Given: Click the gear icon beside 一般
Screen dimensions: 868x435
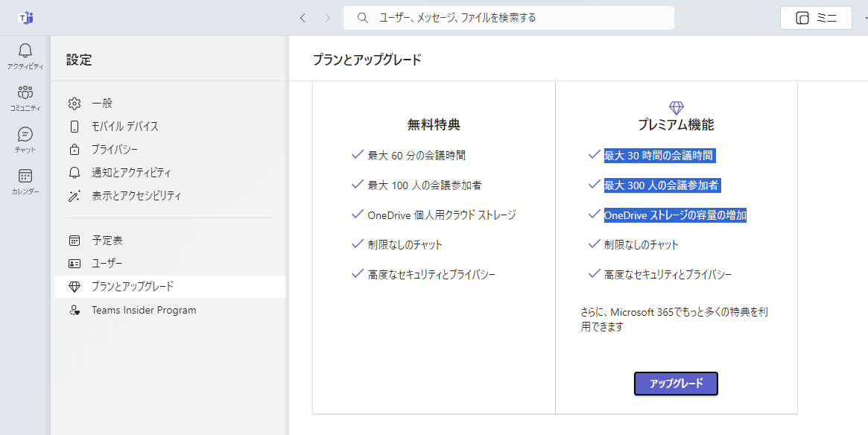Looking at the screenshot, I should [75, 103].
